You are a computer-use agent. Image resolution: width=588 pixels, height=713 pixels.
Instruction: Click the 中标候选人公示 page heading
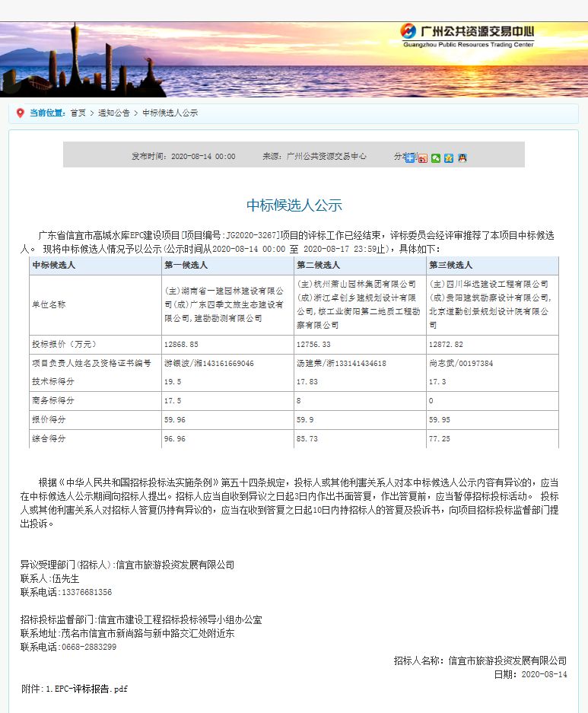pyautogui.click(x=294, y=205)
